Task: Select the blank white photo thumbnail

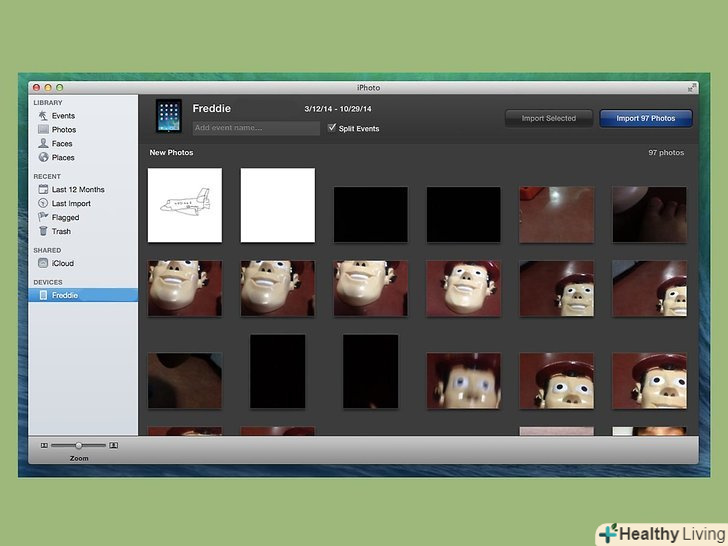Action: pyautogui.click(x=278, y=205)
